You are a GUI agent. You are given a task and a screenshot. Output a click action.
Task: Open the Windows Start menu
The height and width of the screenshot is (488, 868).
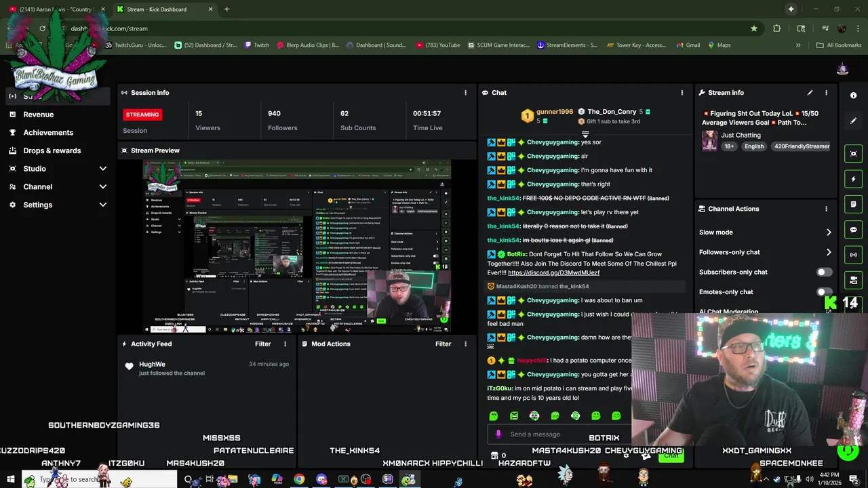coord(10,480)
